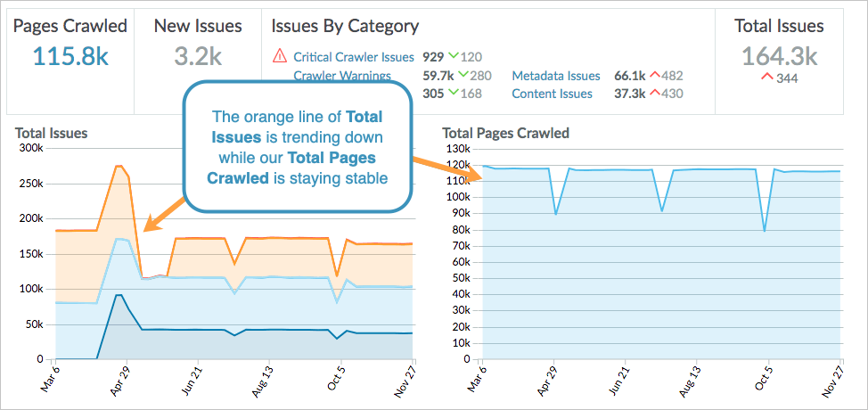
Task: Click the Oct 5 dip in Pages Crawled chart
Action: coord(765,230)
